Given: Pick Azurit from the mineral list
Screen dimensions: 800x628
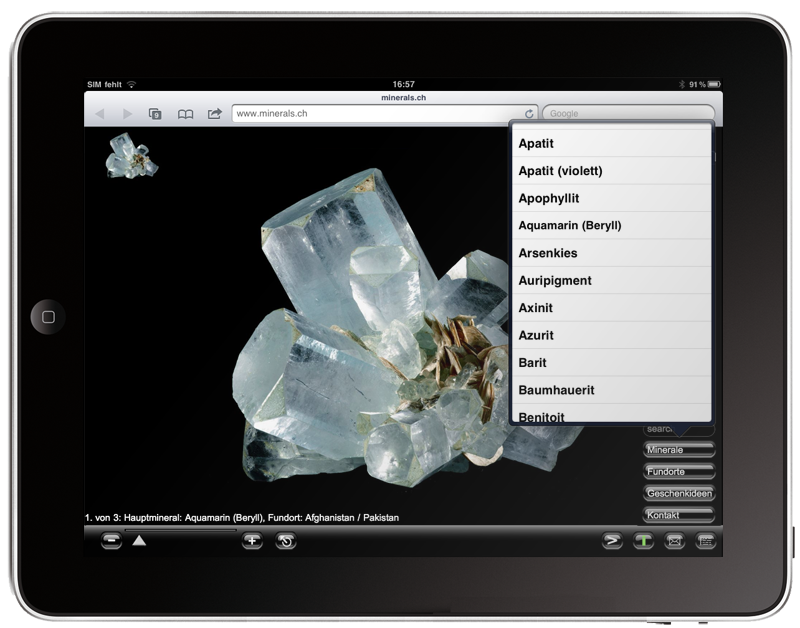Looking at the screenshot, I should click(611, 336).
